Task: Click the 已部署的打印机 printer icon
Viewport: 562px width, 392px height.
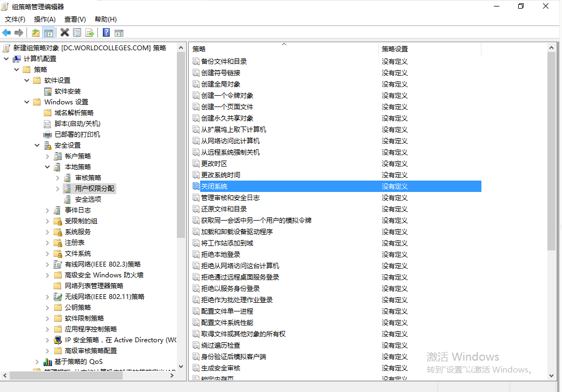Action: (47, 135)
